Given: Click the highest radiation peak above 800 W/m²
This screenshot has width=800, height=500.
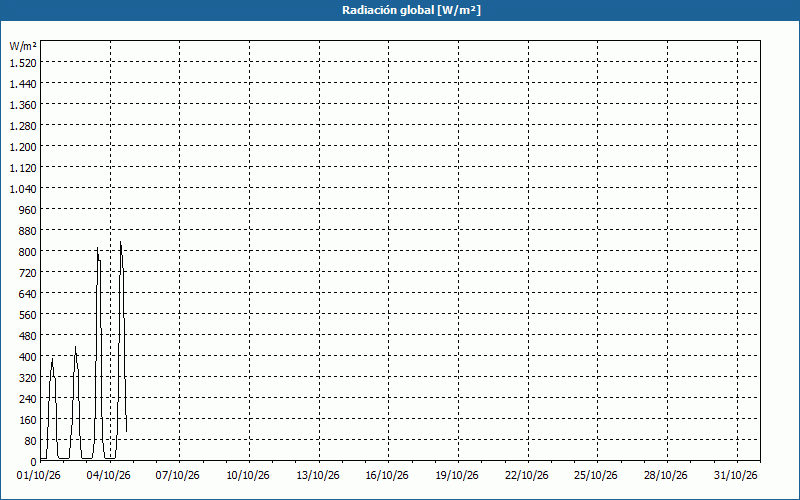Looking at the screenshot, I should (120, 243).
